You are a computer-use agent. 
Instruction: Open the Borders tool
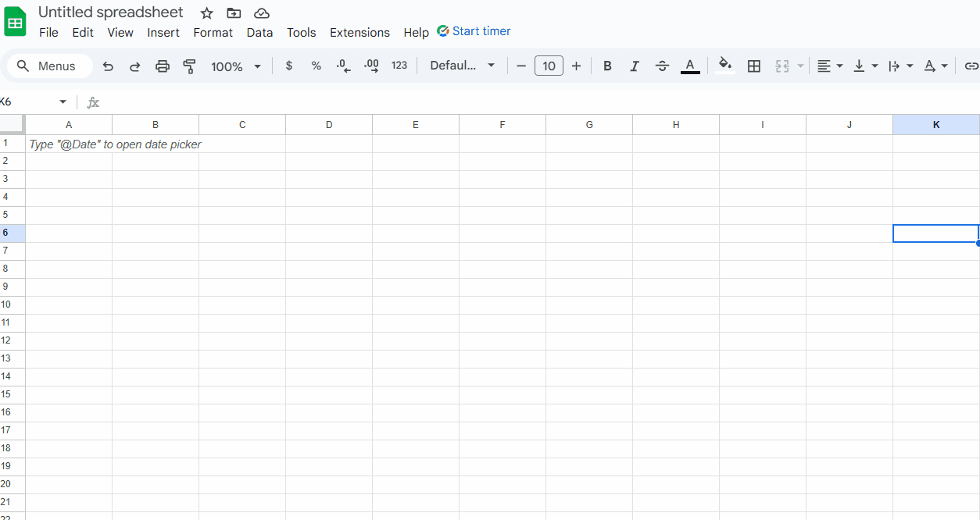753,66
